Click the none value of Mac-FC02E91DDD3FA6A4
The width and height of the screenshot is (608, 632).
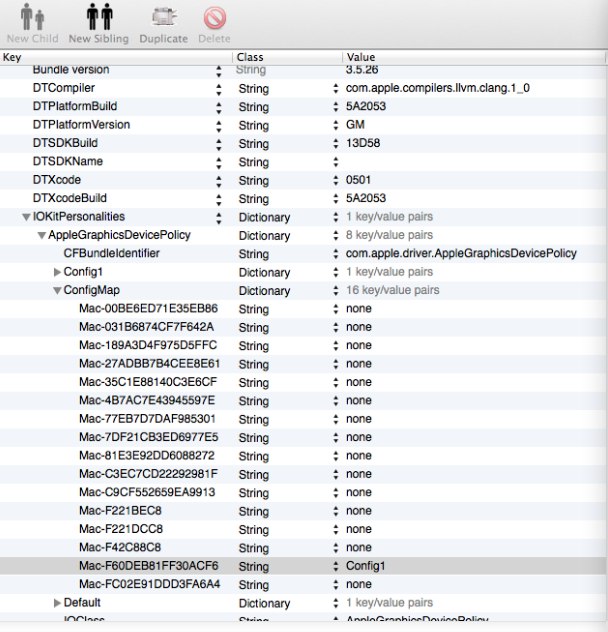(x=358, y=584)
